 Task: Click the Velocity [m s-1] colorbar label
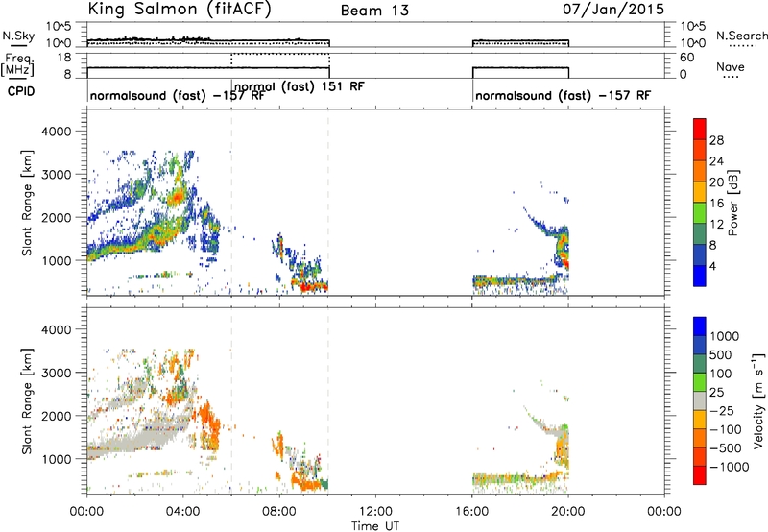(758, 401)
